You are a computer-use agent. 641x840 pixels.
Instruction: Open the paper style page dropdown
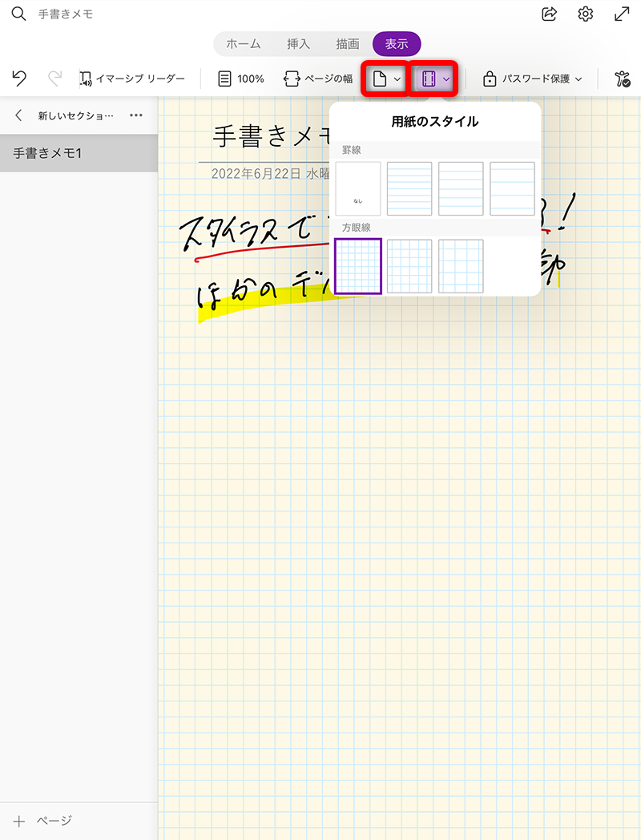coord(384,79)
